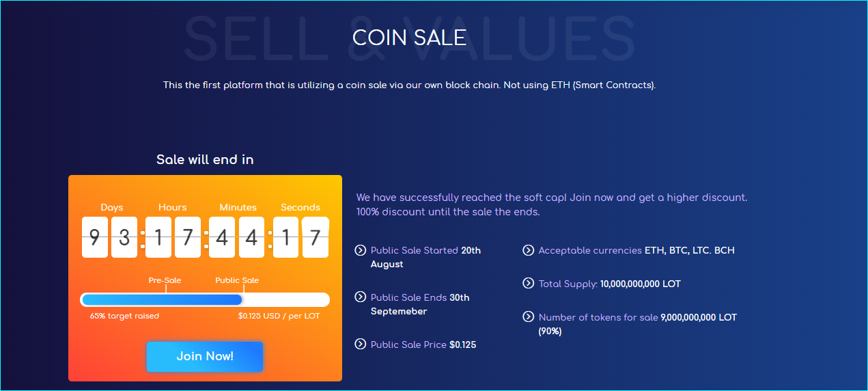Click the Sale will end in title
868x391 pixels.
(x=205, y=159)
